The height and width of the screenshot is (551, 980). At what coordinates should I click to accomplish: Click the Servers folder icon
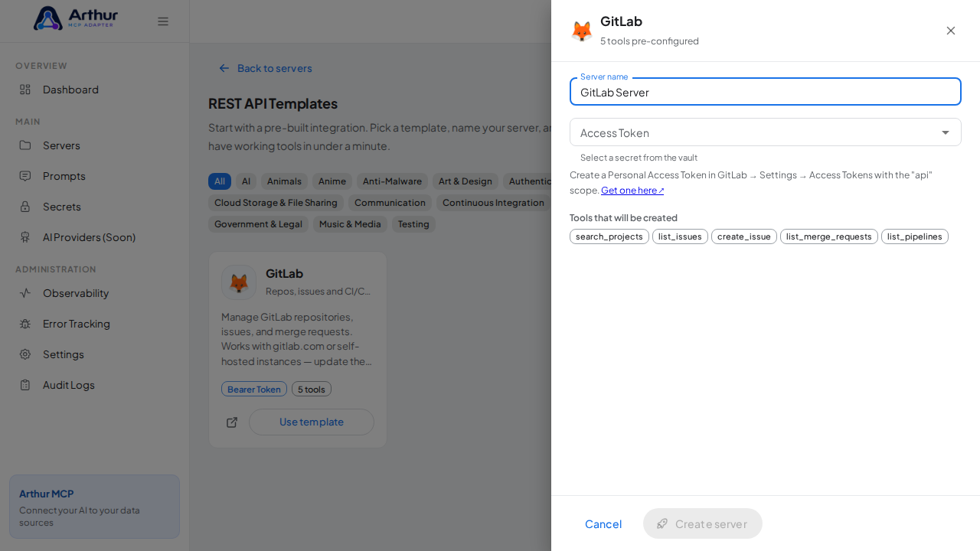[x=25, y=145]
